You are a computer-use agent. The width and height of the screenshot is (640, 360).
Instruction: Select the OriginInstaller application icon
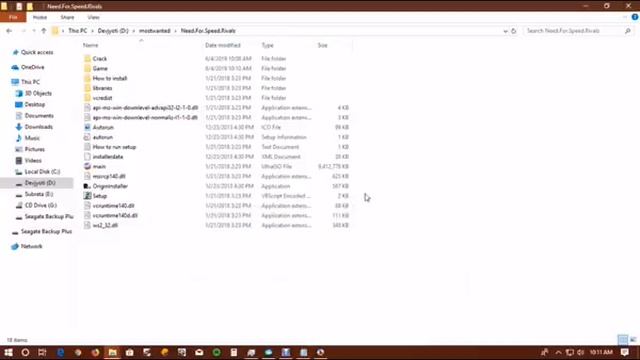[x=87, y=186]
